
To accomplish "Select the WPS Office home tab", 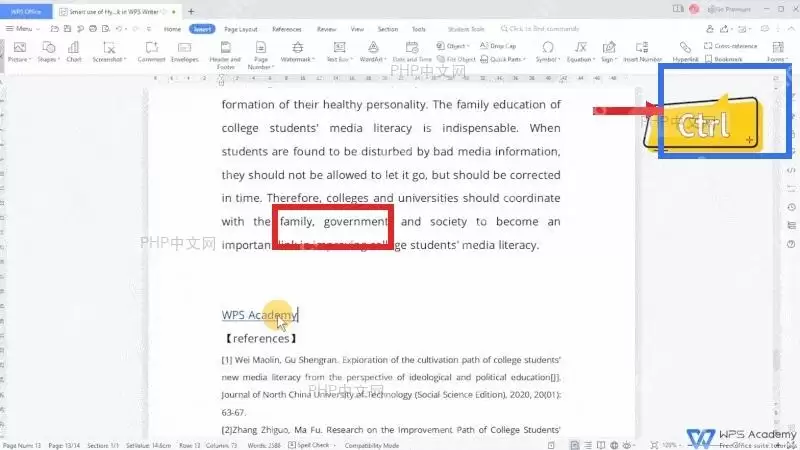I will (x=26, y=11).
